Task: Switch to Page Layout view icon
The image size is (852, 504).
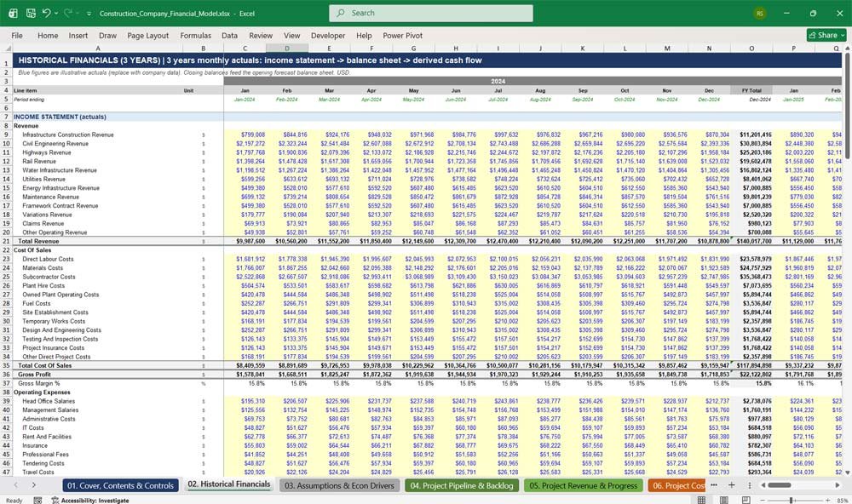Action: pyautogui.click(x=723, y=501)
